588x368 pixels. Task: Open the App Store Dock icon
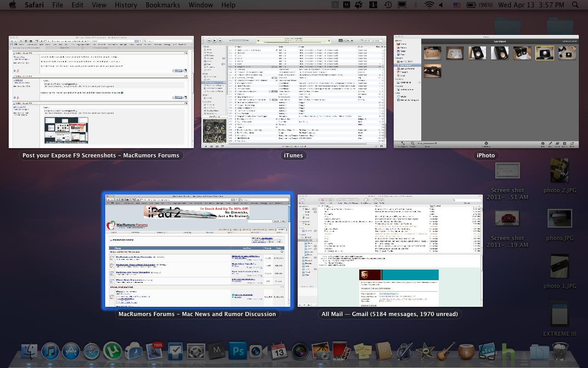coord(71,351)
